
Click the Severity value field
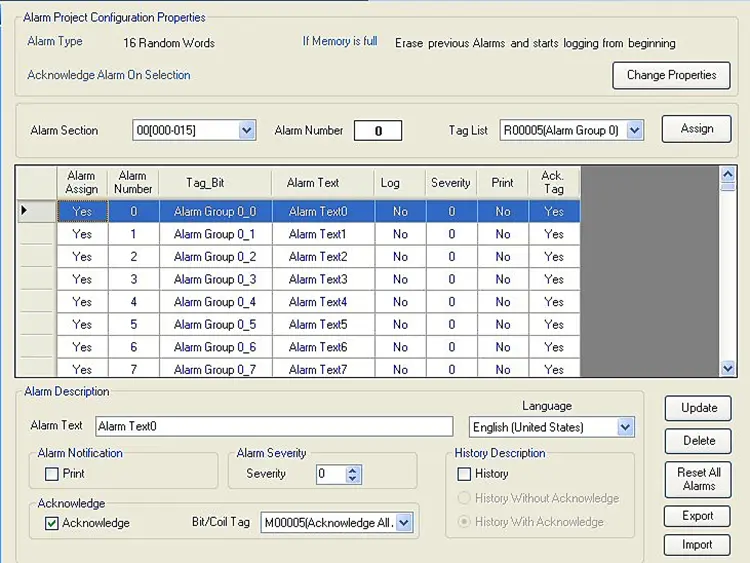coord(331,474)
